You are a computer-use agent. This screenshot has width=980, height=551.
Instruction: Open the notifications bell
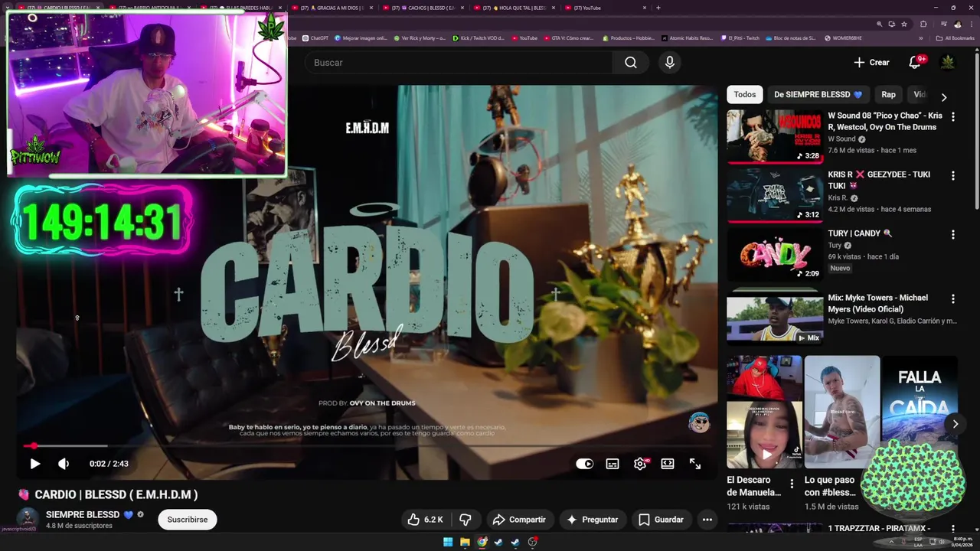coord(915,63)
